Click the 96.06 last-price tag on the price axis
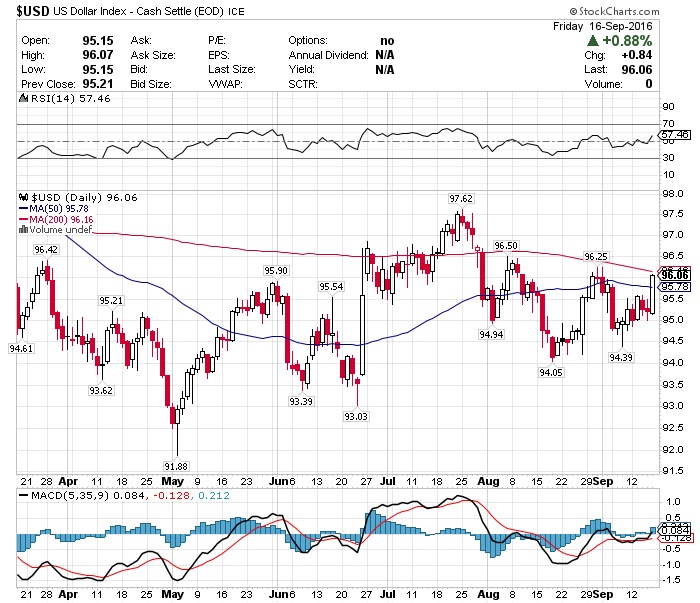Viewport: 700px width, 603px height. coord(676,274)
